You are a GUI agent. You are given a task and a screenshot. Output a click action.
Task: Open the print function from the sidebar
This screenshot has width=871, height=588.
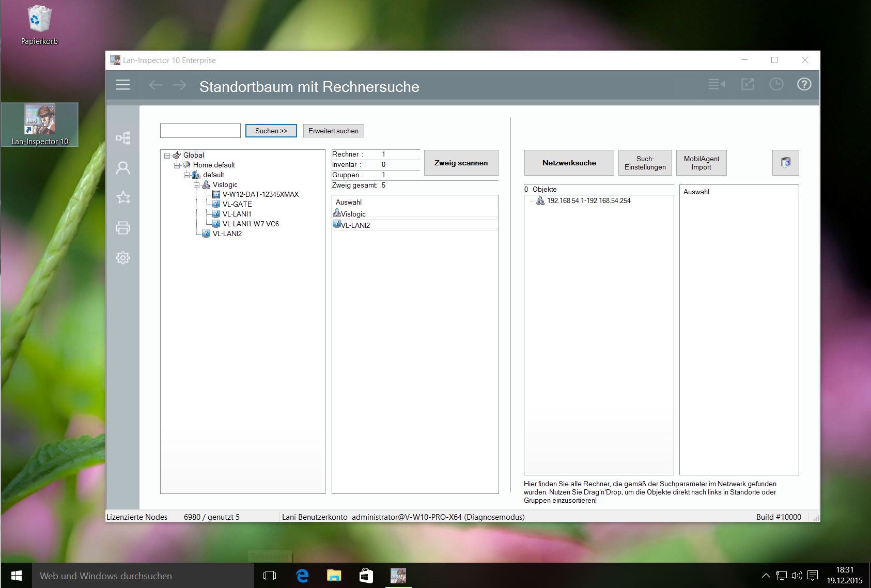[123, 228]
